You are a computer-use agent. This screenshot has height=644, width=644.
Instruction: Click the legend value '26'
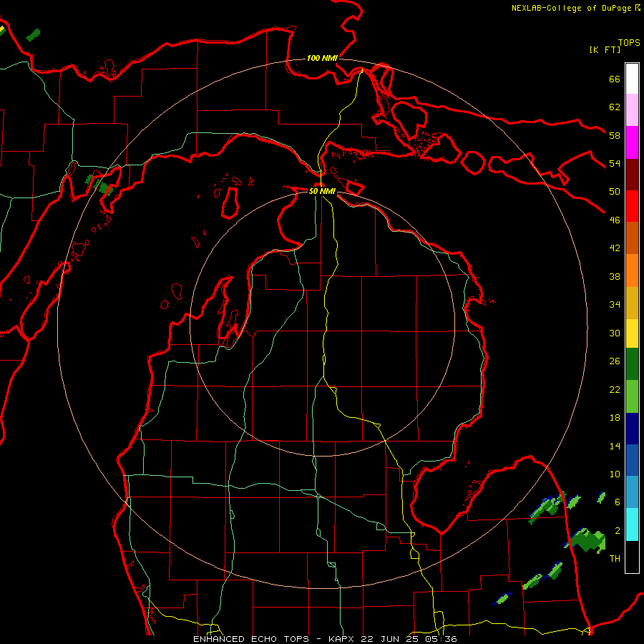tap(615, 361)
